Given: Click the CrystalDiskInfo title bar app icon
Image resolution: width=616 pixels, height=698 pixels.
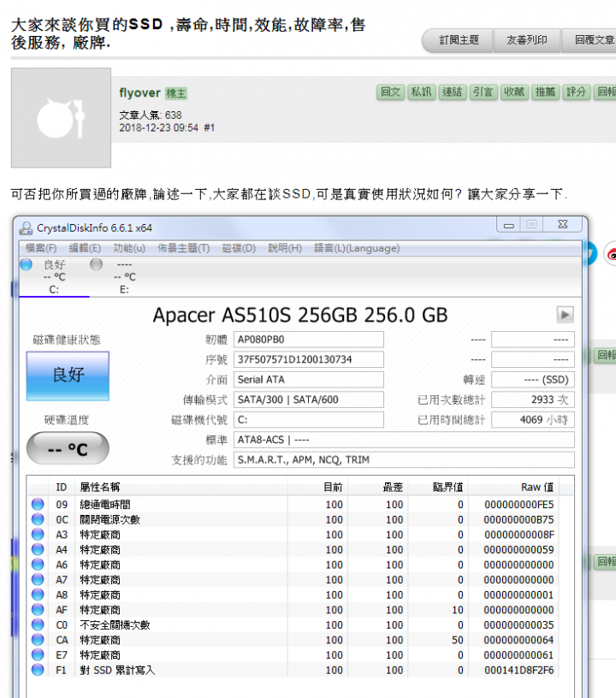Looking at the screenshot, I should click(x=26, y=228).
